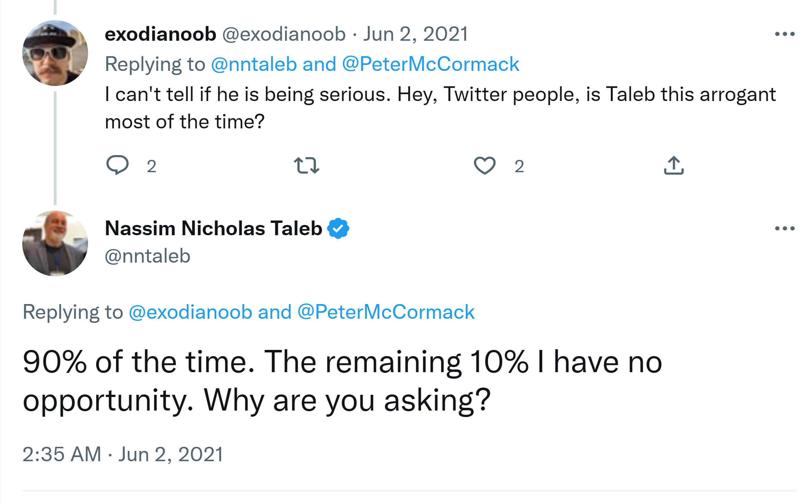The width and height of the screenshot is (812, 504).
Task: Retweet the exodianoob reply
Action: (307, 165)
